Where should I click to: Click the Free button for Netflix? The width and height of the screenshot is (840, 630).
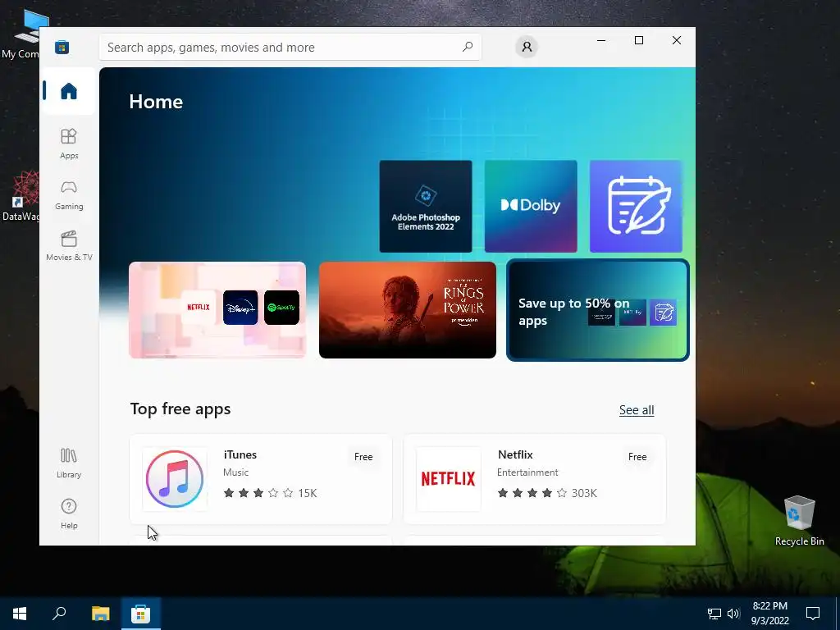click(637, 456)
